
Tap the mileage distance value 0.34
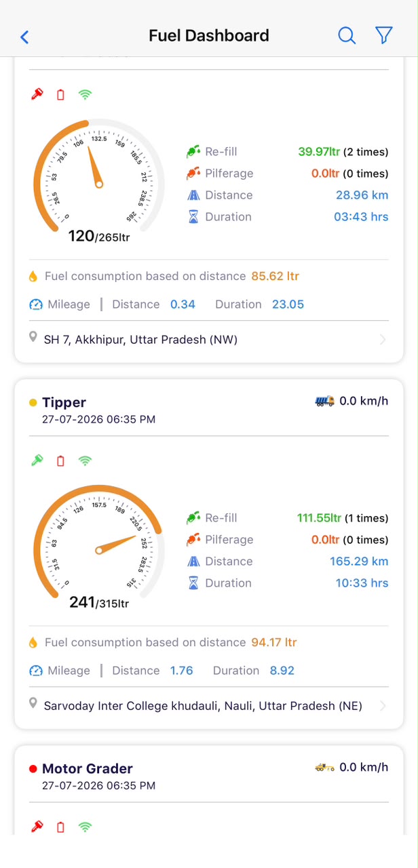[x=183, y=304]
